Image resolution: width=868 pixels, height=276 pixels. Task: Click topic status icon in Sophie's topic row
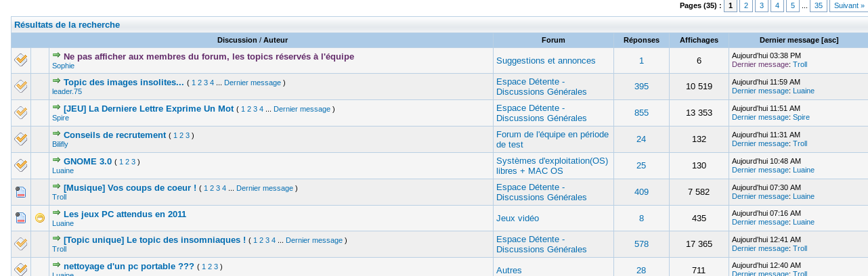click(21, 60)
